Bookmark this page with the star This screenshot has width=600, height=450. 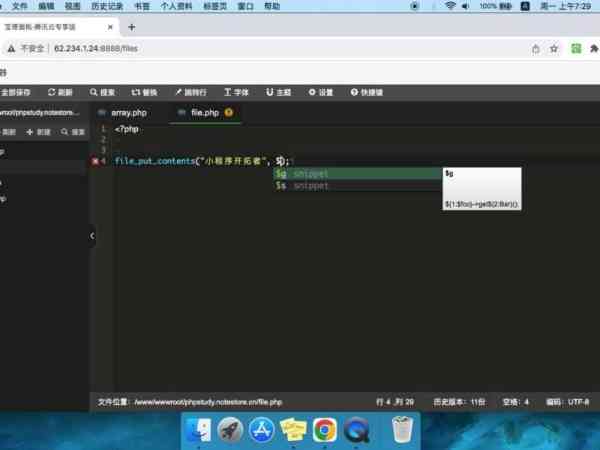pos(554,49)
